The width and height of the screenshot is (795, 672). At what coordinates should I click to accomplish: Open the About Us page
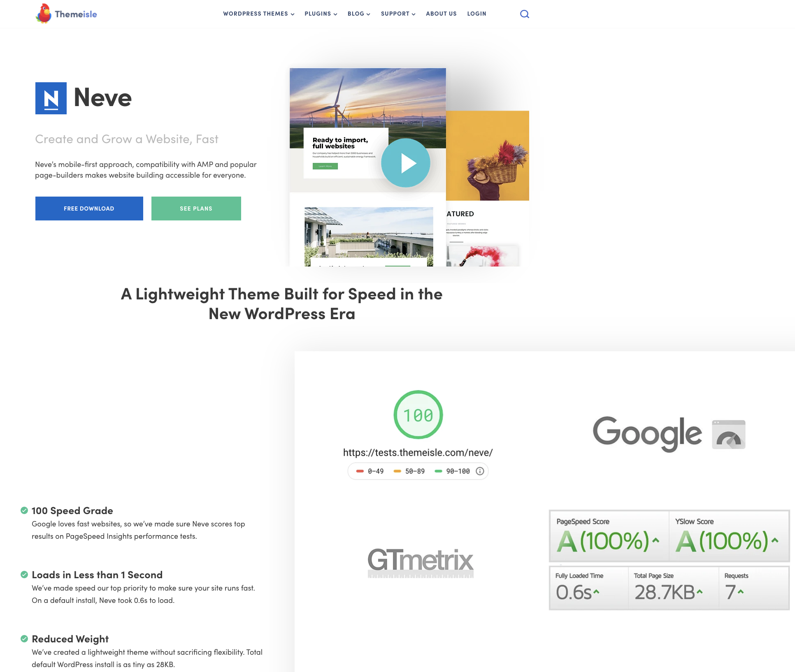[x=441, y=14]
